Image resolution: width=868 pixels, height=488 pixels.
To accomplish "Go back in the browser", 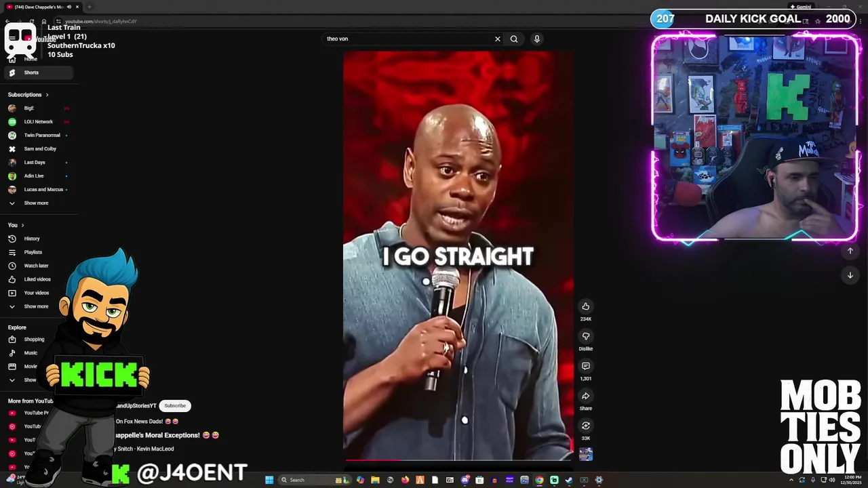I will tap(7, 21).
